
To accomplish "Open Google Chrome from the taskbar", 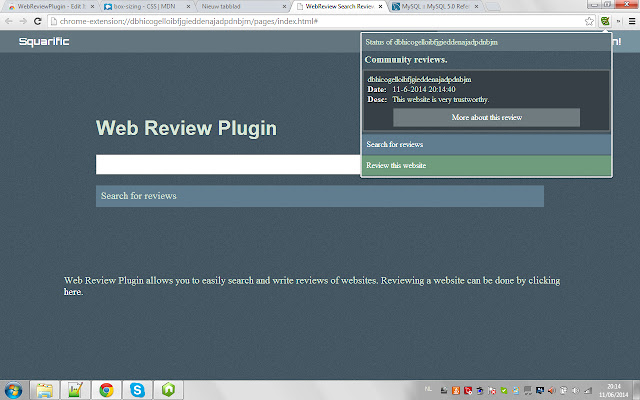I will 107,390.
